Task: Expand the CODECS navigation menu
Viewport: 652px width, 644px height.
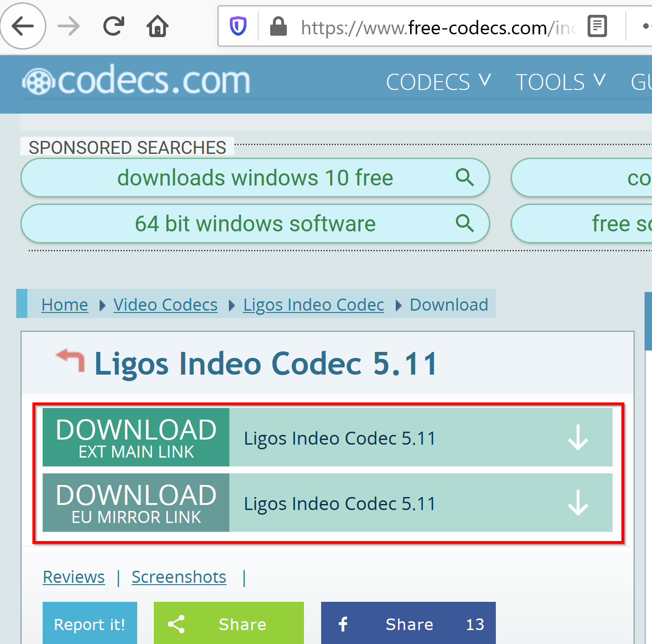Action: pyautogui.click(x=438, y=82)
